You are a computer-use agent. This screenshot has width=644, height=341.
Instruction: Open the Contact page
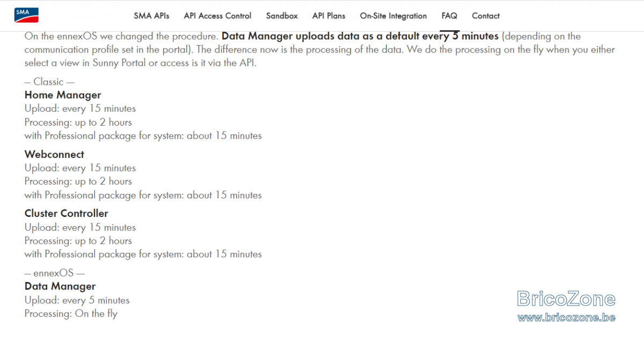486,16
